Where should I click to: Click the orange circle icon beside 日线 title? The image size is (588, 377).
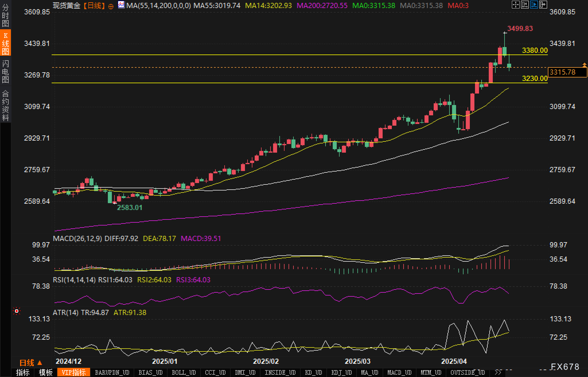click(111, 6)
